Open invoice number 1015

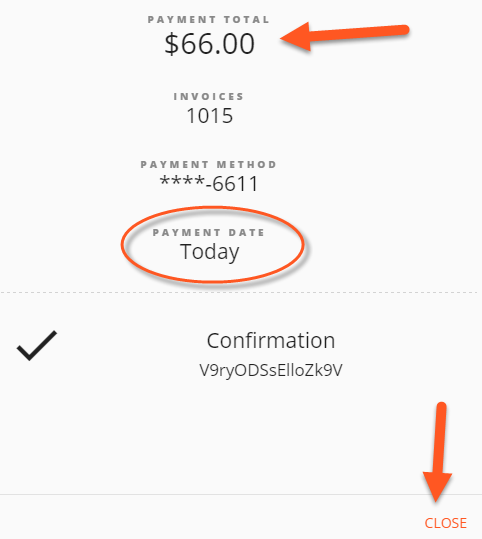pos(209,116)
